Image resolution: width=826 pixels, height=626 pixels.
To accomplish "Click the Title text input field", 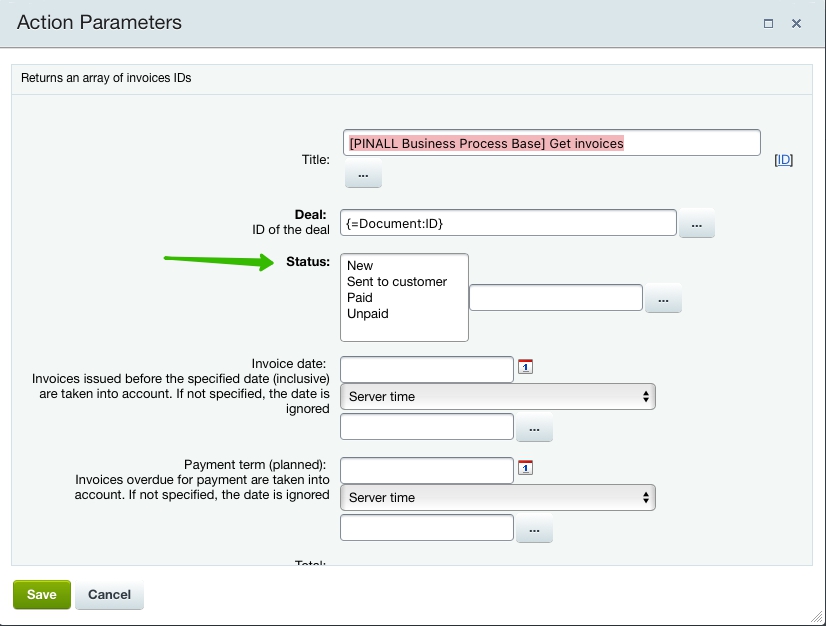I will tap(551, 143).
